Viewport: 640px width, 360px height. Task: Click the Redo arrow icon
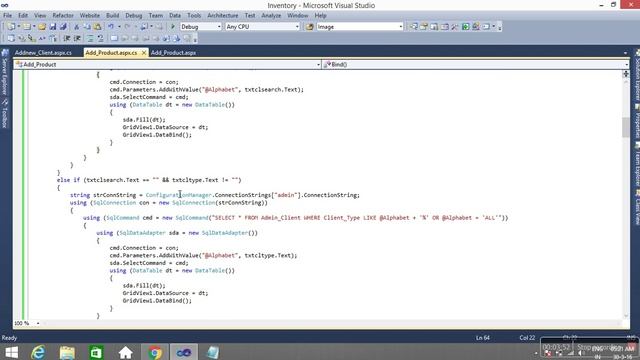127,27
